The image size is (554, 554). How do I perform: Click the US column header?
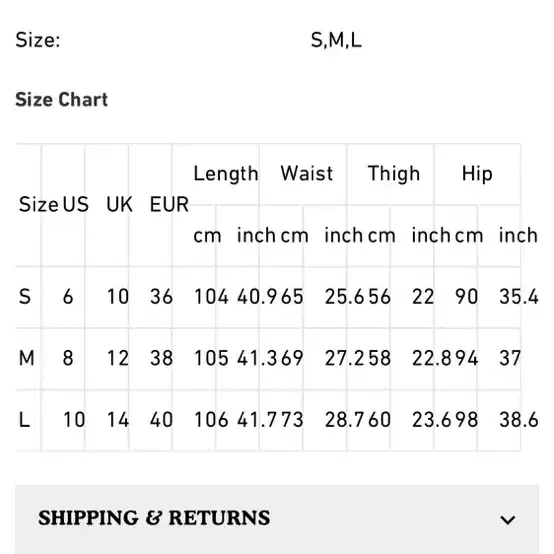tap(76, 205)
